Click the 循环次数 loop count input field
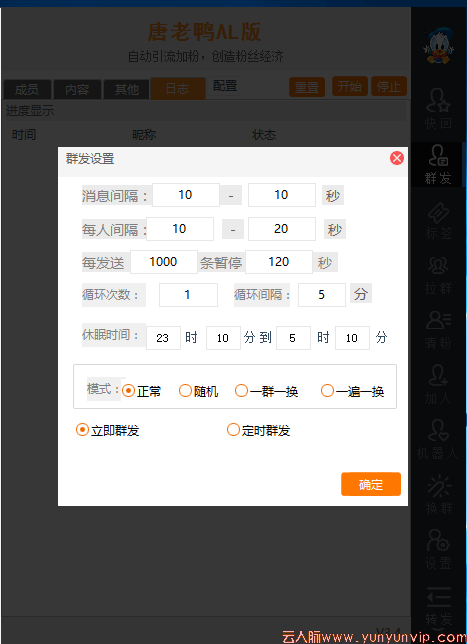Image resolution: width=467 pixels, height=644 pixels. pyautogui.click(x=188, y=294)
